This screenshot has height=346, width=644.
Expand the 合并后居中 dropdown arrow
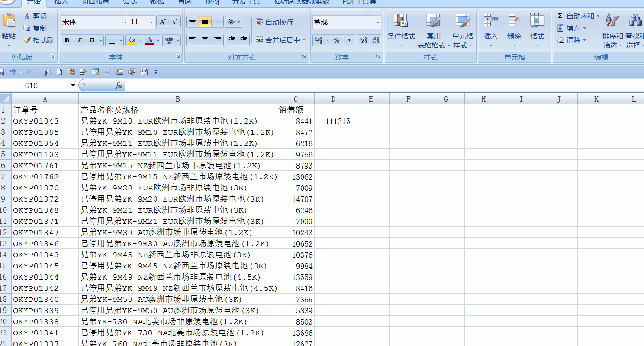(304, 40)
